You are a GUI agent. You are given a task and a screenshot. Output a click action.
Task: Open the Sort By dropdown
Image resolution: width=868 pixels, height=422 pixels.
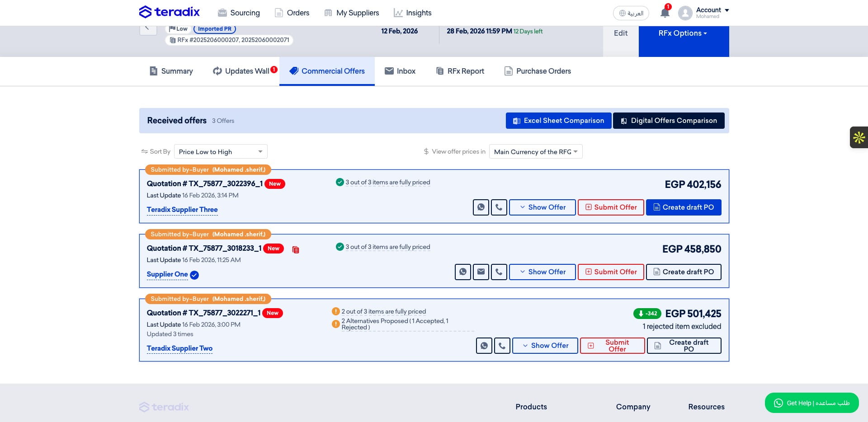pyautogui.click(x=221, y=151)
